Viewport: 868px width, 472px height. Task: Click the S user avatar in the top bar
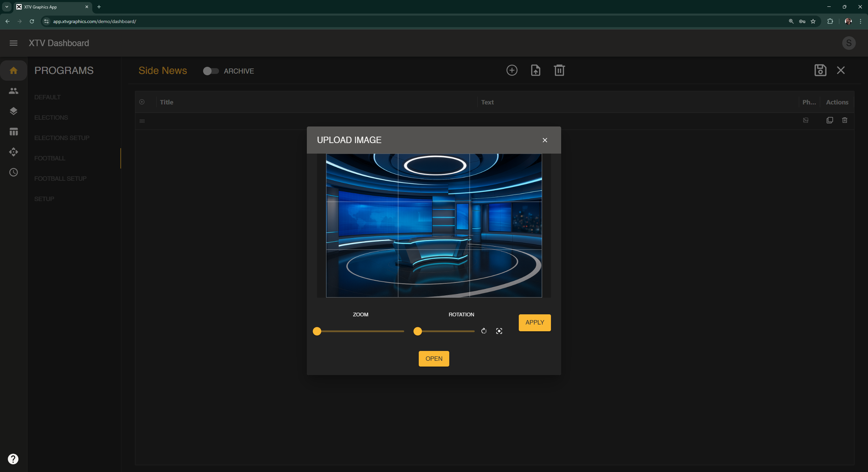pos(849,43)
